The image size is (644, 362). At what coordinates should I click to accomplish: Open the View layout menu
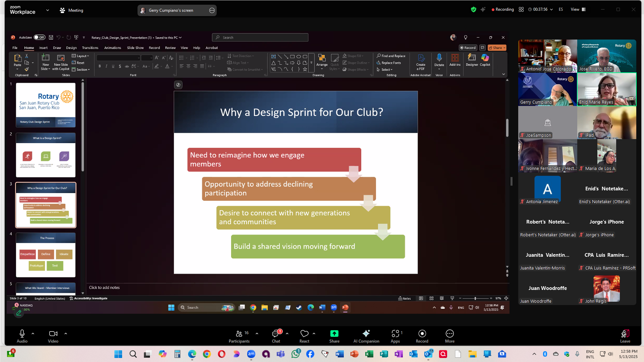tap(578, 9)
